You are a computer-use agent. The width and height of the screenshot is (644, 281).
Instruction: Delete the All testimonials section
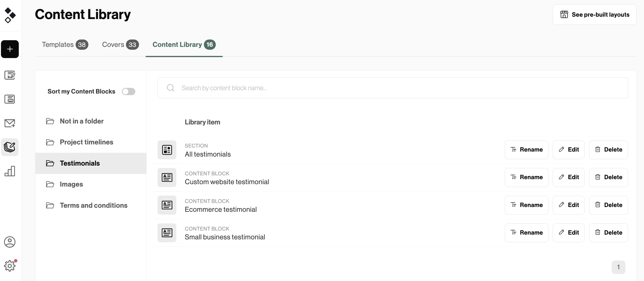[x=609, y=150]
